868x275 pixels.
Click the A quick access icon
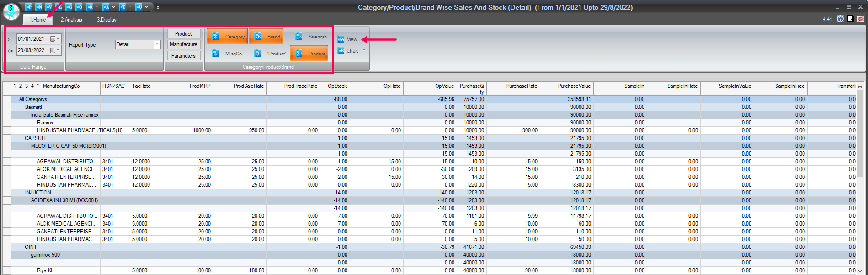pyautogui.click(x=106, y=7)
